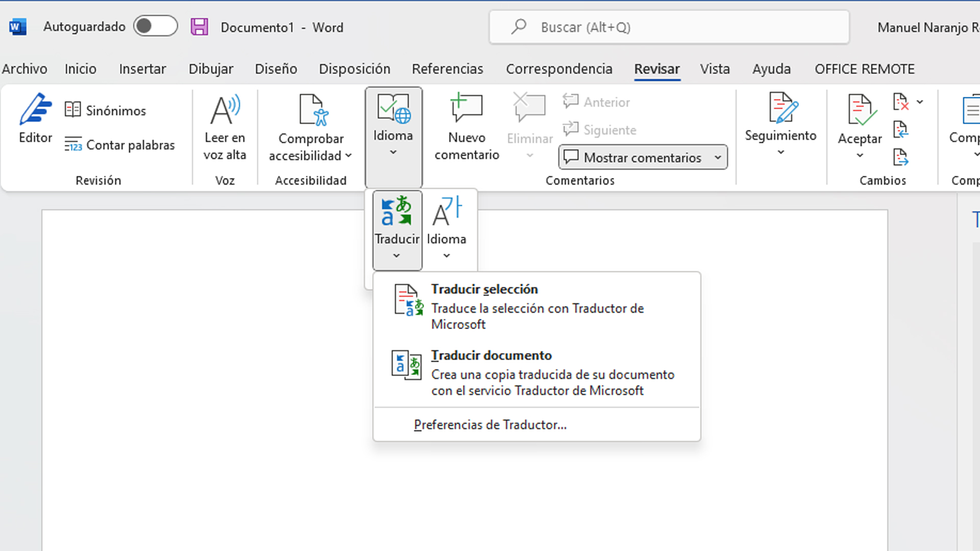
Task: Click Contar palabras word count
Action: pyautogui.click(x=119, y=145)
